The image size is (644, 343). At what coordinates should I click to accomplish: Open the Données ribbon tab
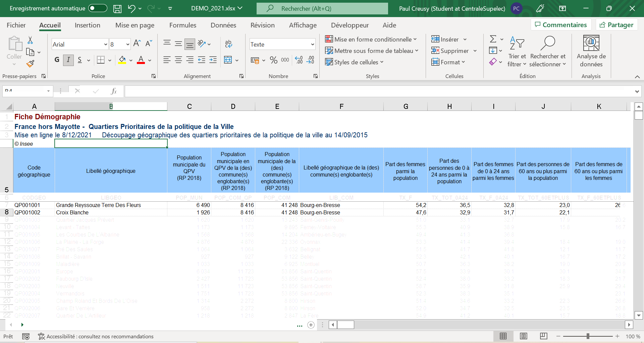pos(223,25)
